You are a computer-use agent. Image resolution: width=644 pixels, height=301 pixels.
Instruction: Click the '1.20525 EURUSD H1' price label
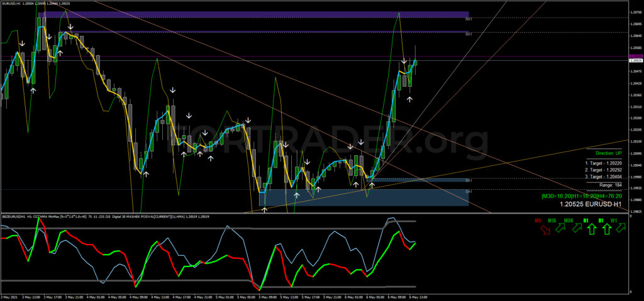click(590, 205)
